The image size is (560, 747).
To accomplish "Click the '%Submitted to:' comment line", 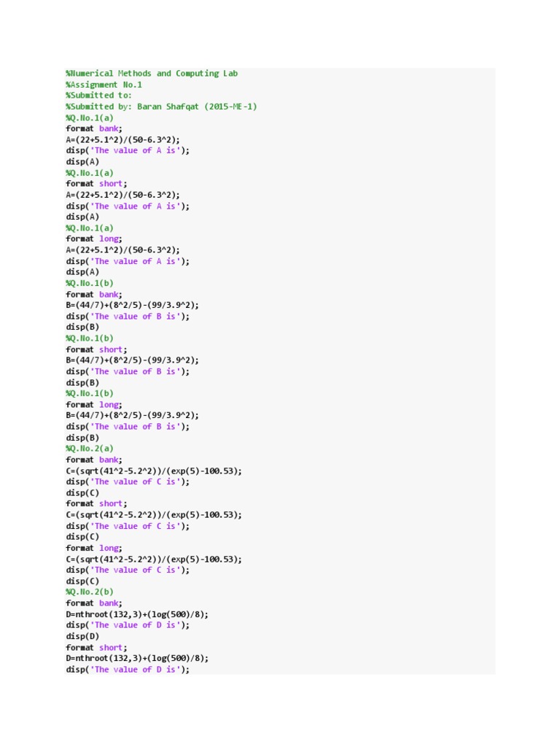I will [x=99, y=96].
